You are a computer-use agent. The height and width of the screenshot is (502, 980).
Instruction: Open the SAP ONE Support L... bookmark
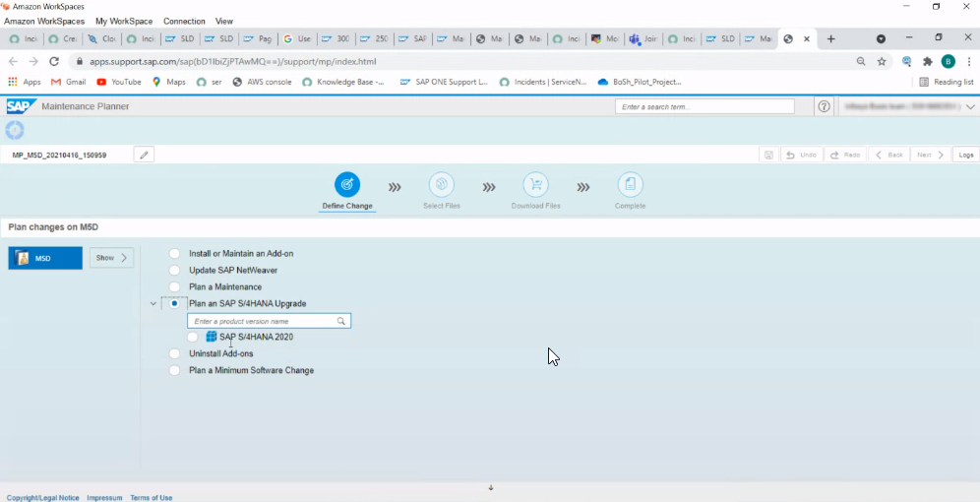click(x=444, y=82)
